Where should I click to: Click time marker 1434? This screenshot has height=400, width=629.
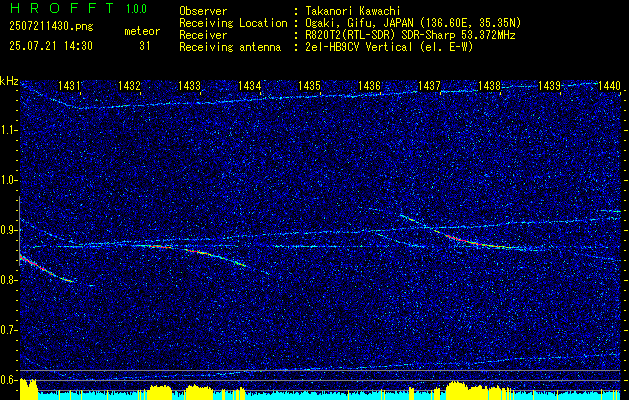point(249,85)
